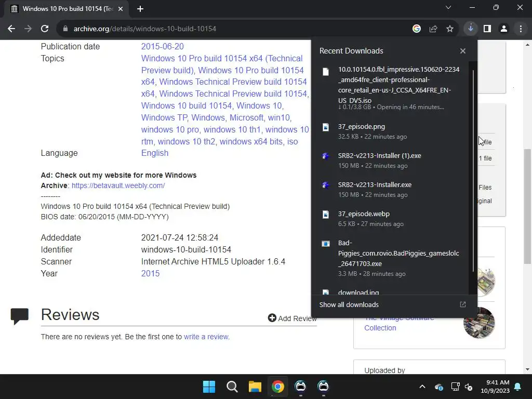Viewport: 532px width, 399px height.
Task: Open downloads page external-link icon
Action: tap(463, 304)
